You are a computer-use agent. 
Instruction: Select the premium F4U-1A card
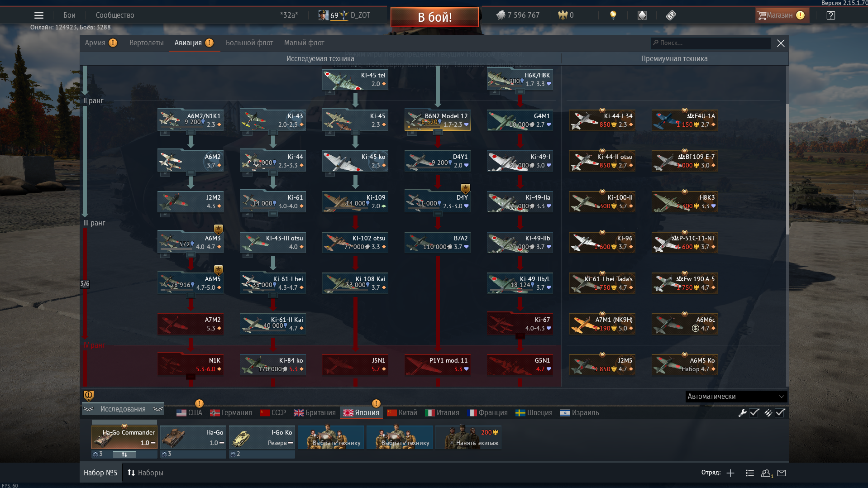pos(685,120)
